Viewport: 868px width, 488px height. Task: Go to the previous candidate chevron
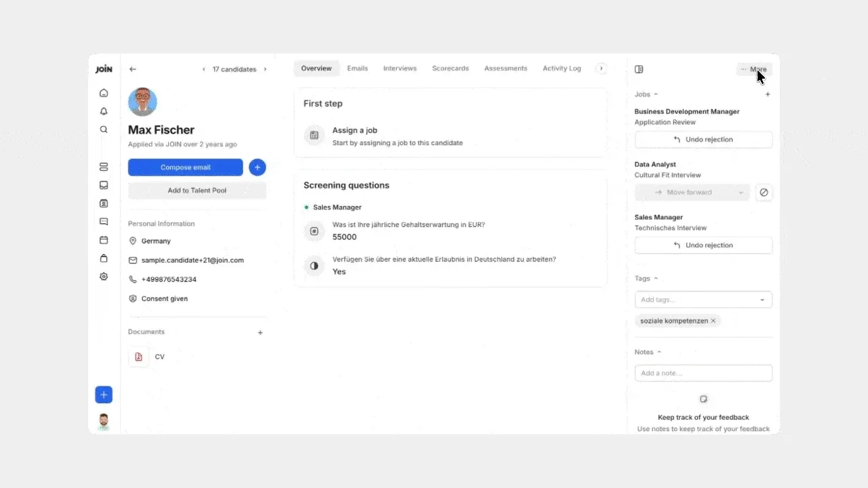tap(204, 69)
